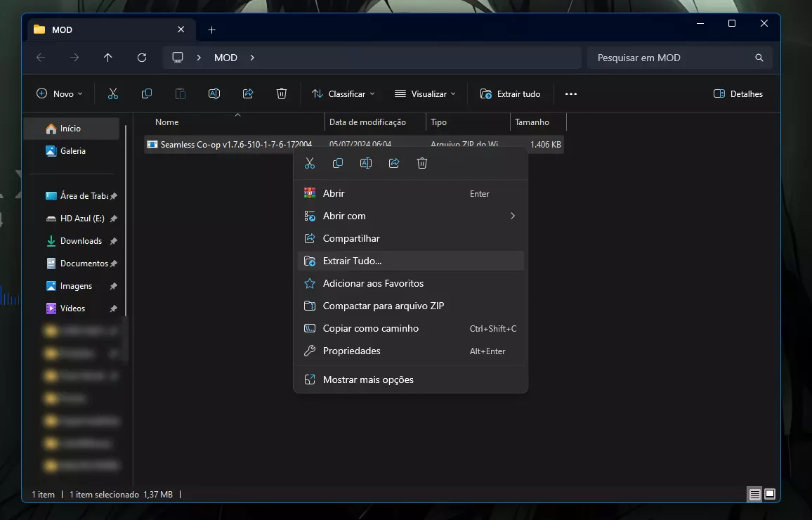The image size is (812, 520).
Task: Click the delete trash icon in context menu
Action: coord(422,163)
